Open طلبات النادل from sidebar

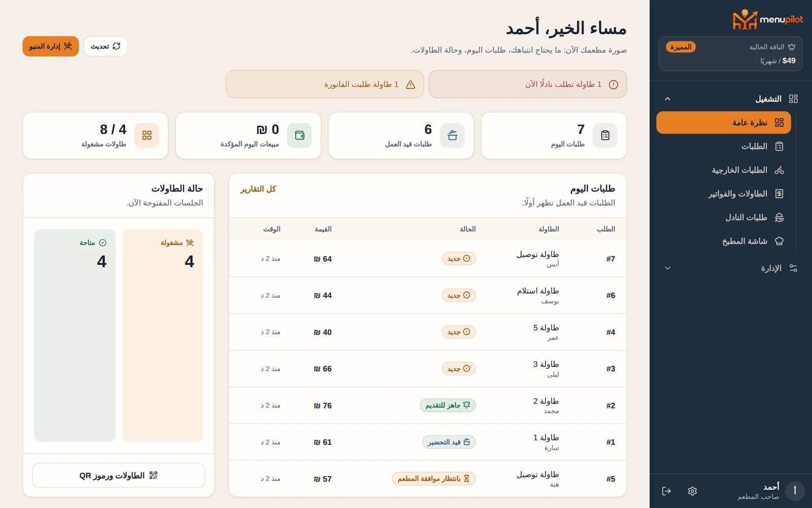pyautogui.click(x=723, y=217)
